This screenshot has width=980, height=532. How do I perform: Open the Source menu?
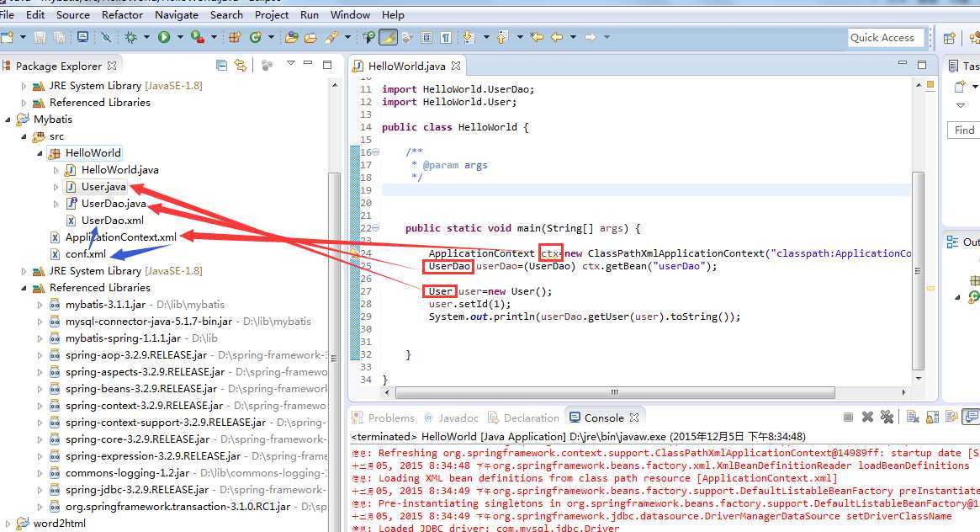[73, 15]
